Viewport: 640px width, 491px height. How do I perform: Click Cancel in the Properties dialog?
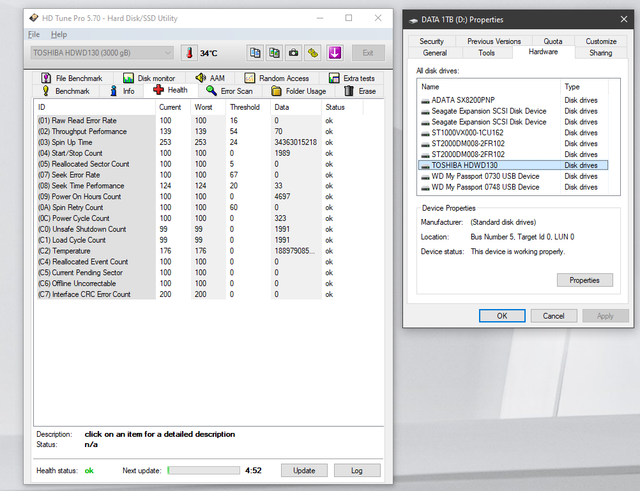(x=553, y=316)
